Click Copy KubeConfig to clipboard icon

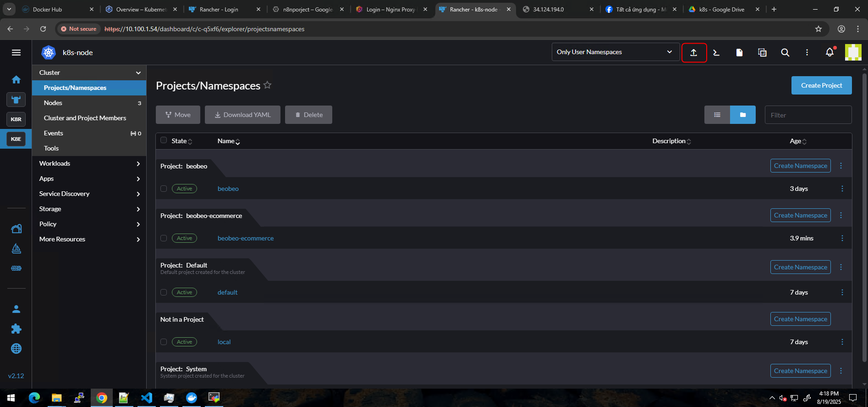pos(762,53)
